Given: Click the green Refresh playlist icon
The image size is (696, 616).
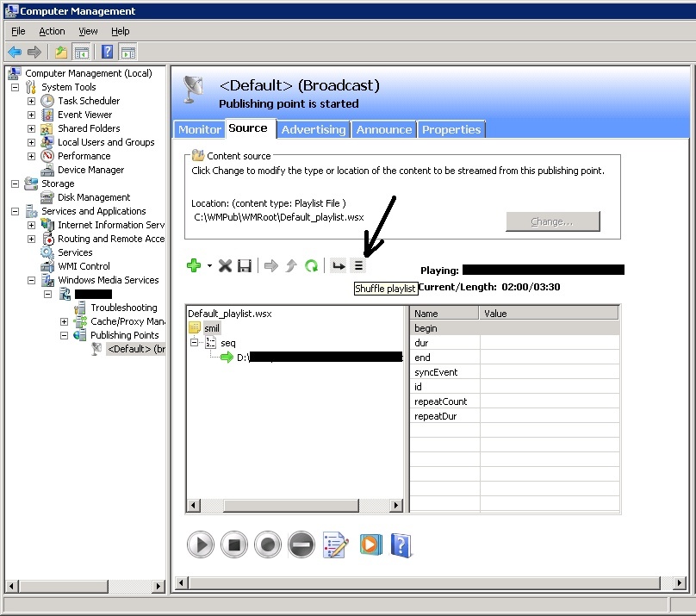Looking at the screenshot, I should [312, 266].
